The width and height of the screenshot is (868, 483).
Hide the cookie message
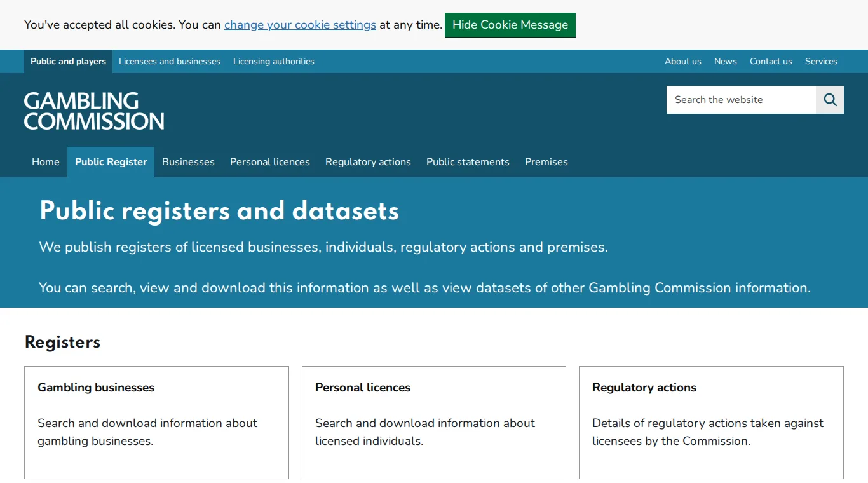click(510, 25)
